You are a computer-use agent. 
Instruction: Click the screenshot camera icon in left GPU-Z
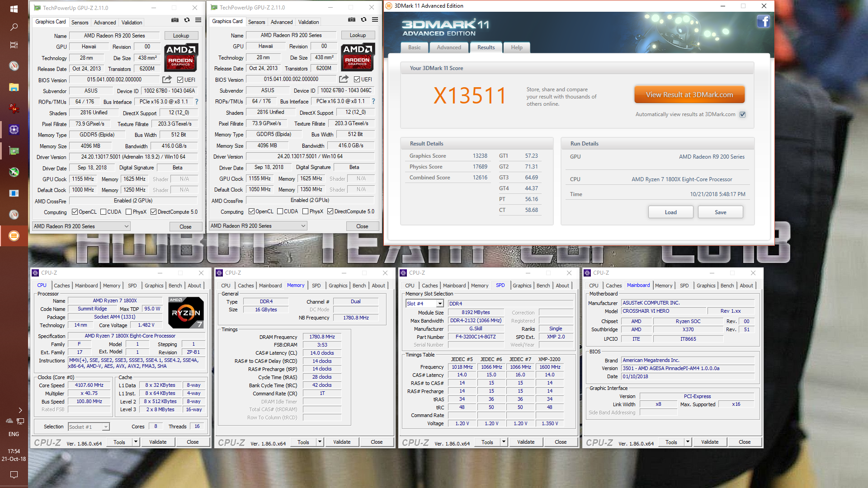pos(175,20)
